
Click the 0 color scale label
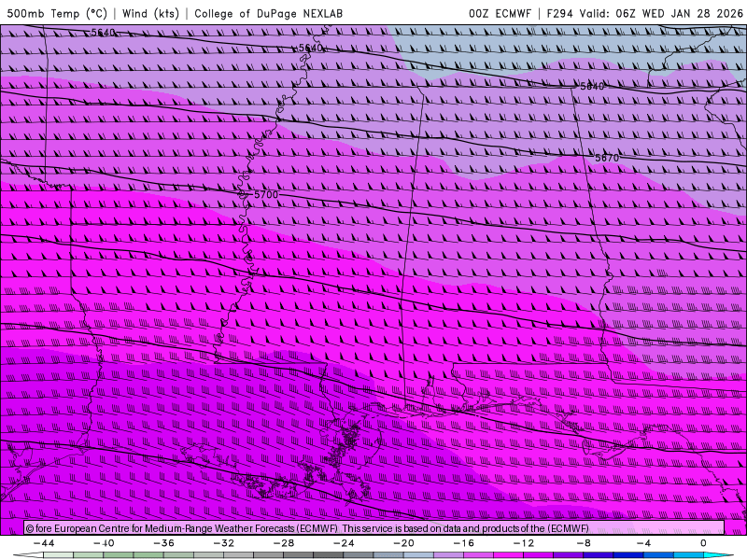coord(703,543)
